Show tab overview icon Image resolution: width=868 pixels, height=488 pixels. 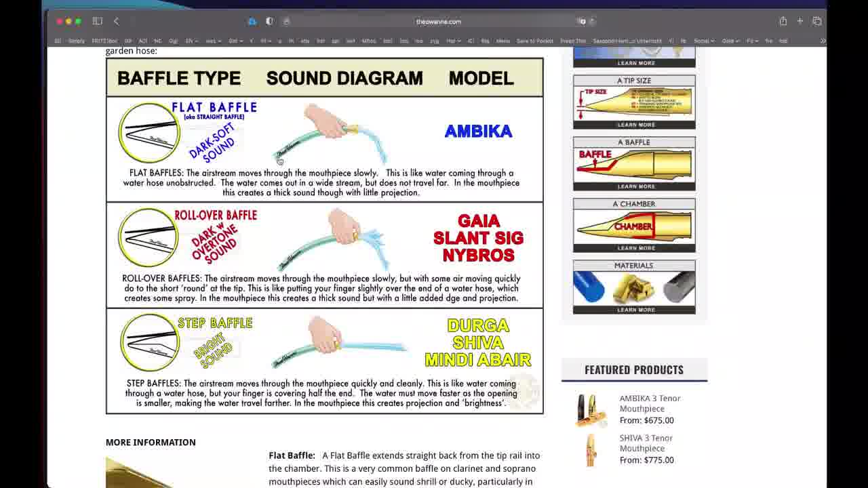coord(817,22)
